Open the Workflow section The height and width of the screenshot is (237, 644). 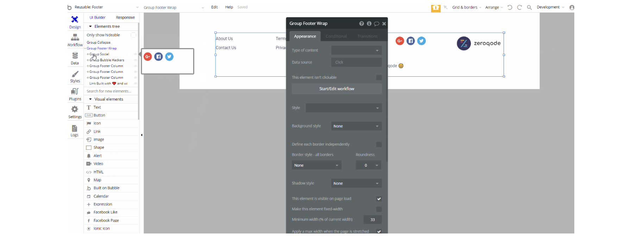coord(75,40)
